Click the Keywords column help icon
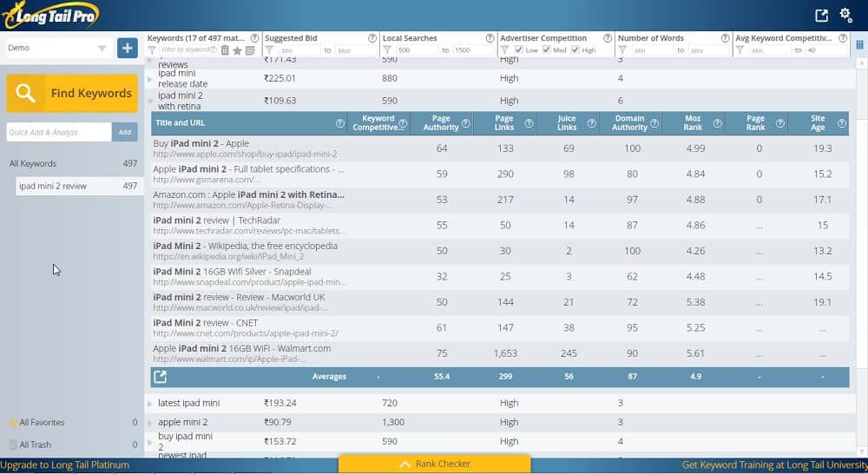 [254, 38]
